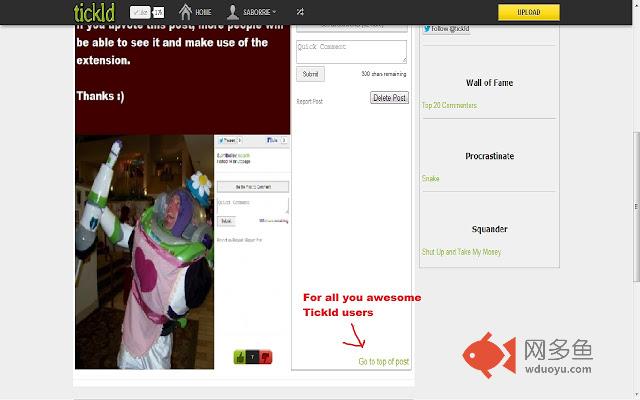Click the shuffle random post icon
Image resolution: width=640 pixels, height=400 pixels.
300,12
